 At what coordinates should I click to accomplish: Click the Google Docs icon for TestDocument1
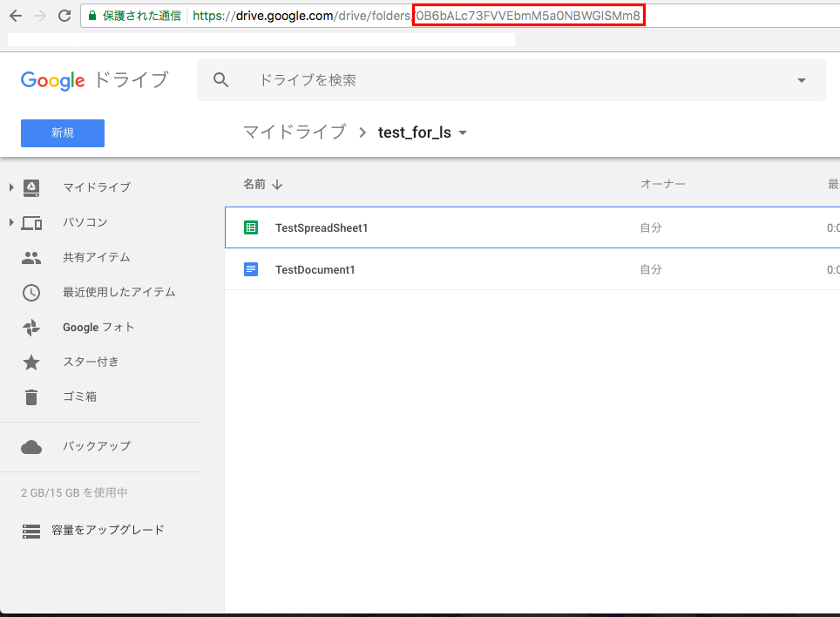coord(251,269)
